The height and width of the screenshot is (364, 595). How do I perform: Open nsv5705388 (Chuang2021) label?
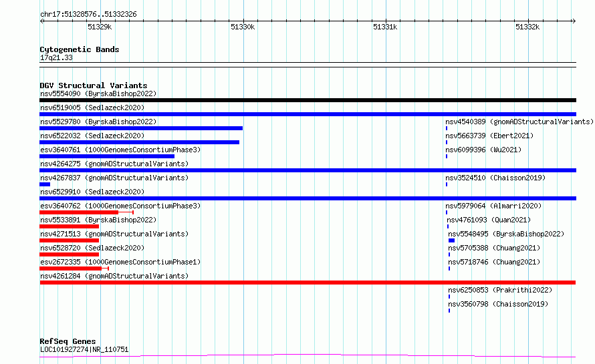pyautogui.click(x=494, y=248)
